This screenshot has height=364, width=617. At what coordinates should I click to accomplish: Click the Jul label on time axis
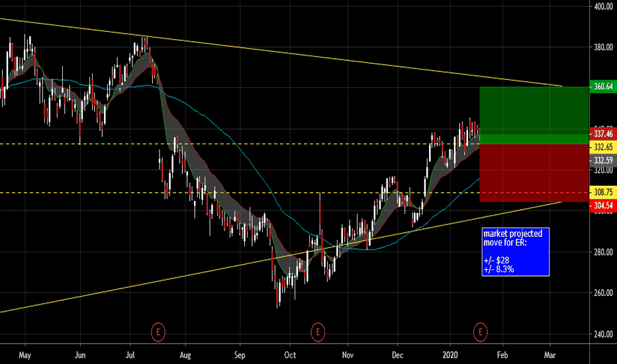(130, 355)
